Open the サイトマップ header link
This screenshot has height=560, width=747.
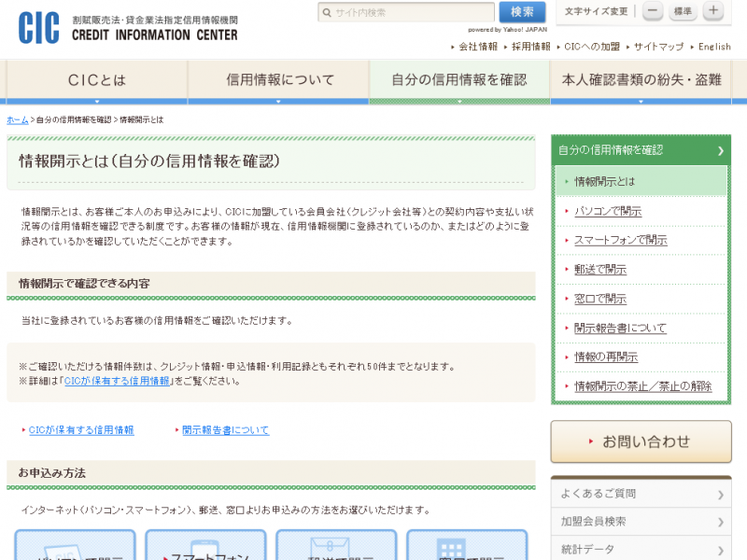click(658, 47)
